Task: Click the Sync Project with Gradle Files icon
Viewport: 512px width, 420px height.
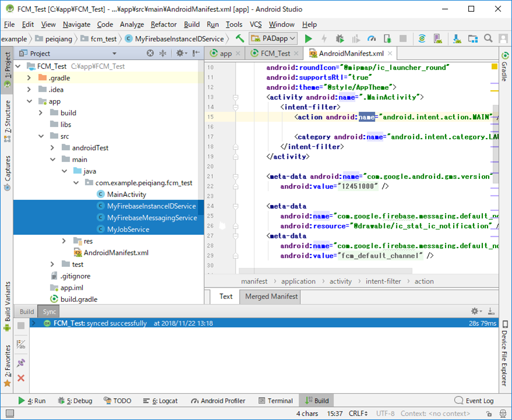Action: click(422, 38)
